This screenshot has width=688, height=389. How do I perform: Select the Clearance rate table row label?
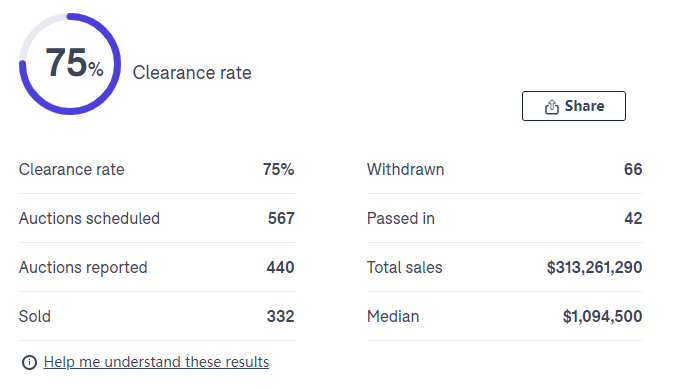pos(72,170)
